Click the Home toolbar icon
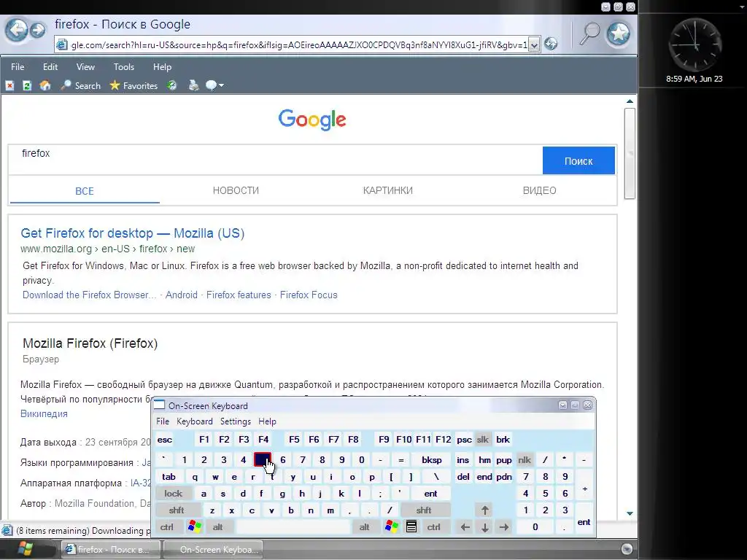The image size is (747, 560). coord(45,86)
